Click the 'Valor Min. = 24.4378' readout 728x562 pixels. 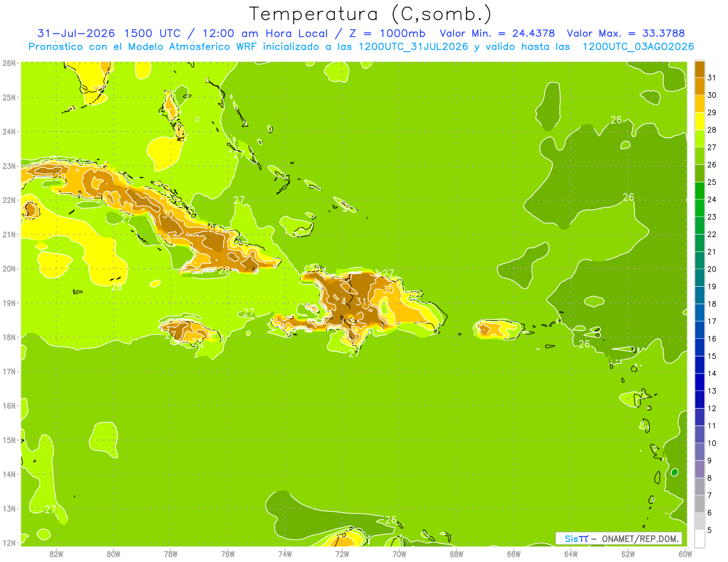[x=497, y=33]
